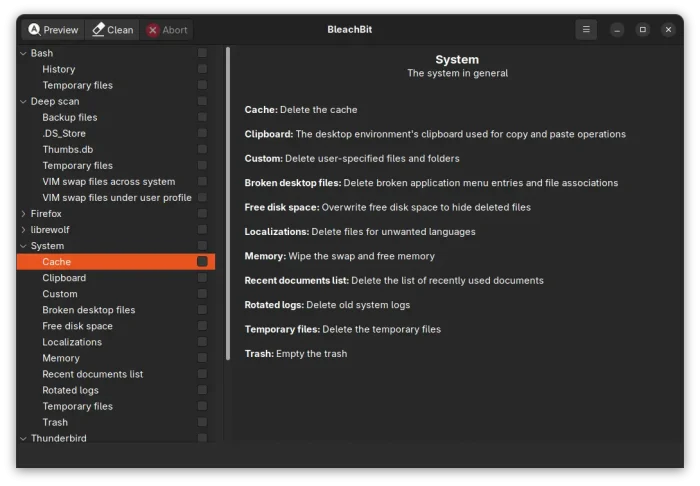Screen dimensions: 700x486
Task: Close the BleachBit window
Action: pos(668,30)
